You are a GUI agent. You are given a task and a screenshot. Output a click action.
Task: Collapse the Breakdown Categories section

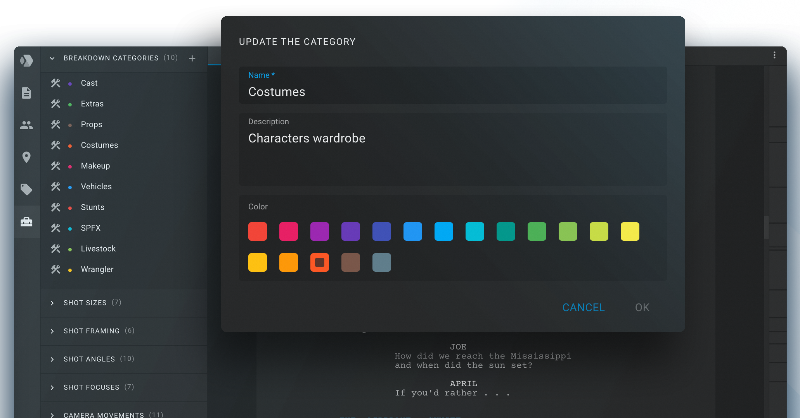(x=52, y=58)
